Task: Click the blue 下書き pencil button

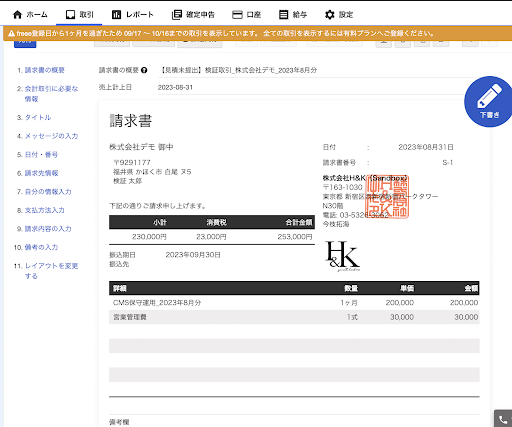Action: coord(489,102)
